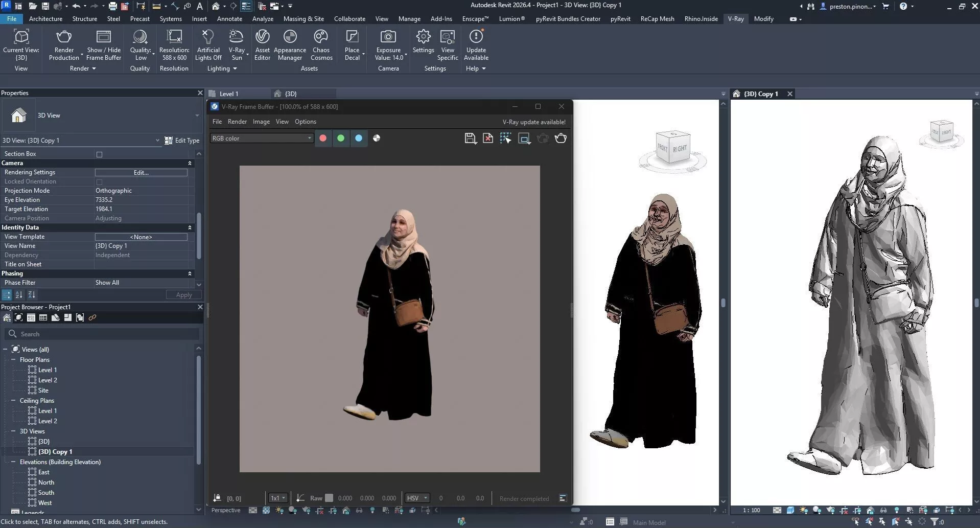Image resolution: width=980 pixels, height=528 pixels.
Task: Click the Render Production icon
Action: [x=64, y=37]
